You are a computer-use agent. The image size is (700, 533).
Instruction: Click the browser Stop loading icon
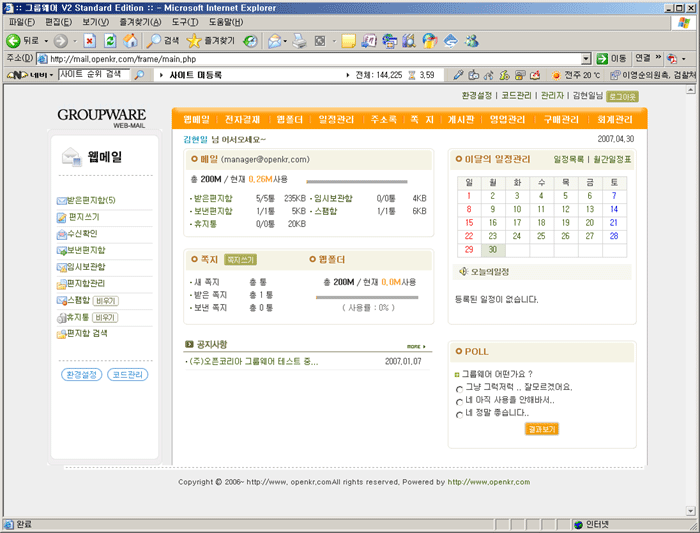[x=89, y=41]
